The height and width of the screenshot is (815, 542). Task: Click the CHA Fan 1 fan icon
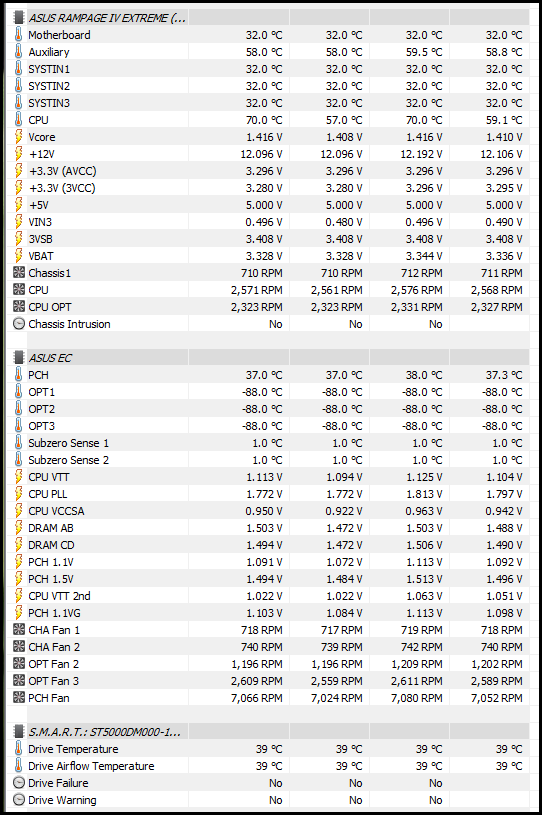pos(19,629)
